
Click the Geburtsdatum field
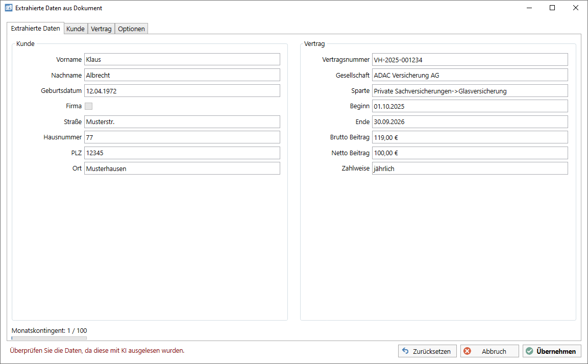pos(182,91)
